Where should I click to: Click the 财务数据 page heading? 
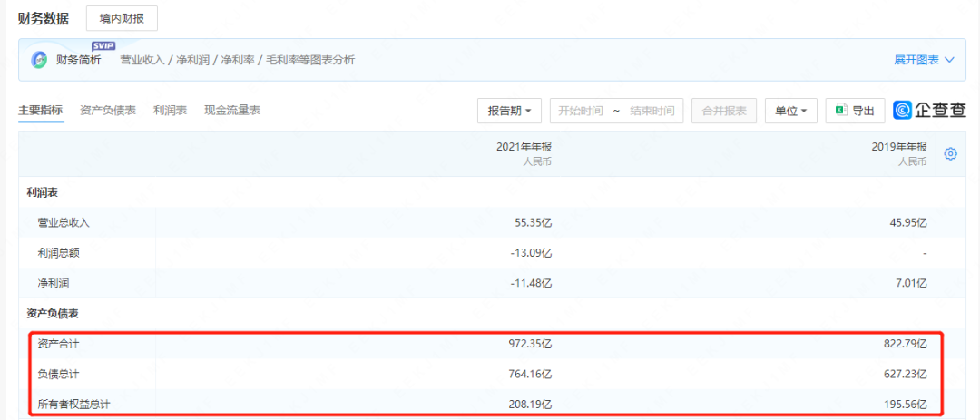44,18
